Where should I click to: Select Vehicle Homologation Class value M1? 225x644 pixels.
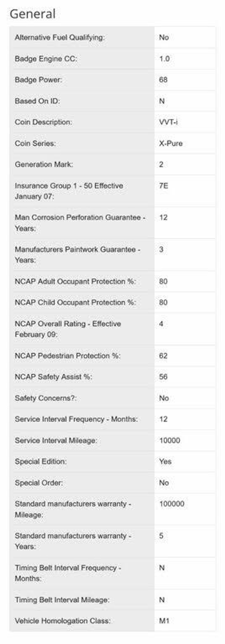click(x=164, y=621)
